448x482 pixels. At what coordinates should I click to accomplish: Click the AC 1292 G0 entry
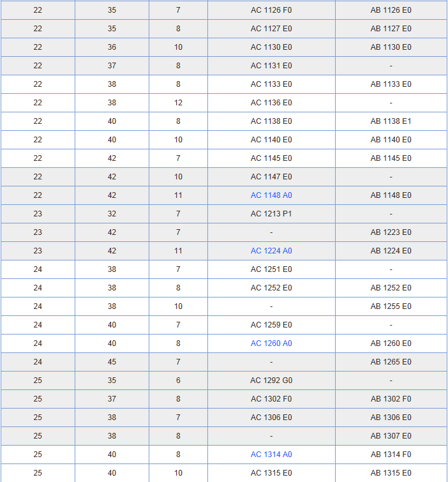271,380
